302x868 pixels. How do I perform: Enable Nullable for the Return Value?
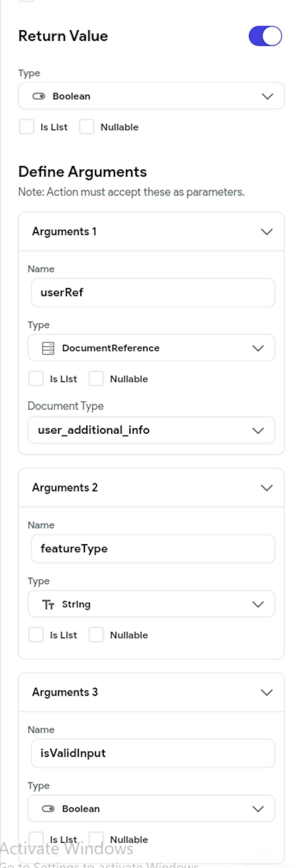[x=87, y=127]
